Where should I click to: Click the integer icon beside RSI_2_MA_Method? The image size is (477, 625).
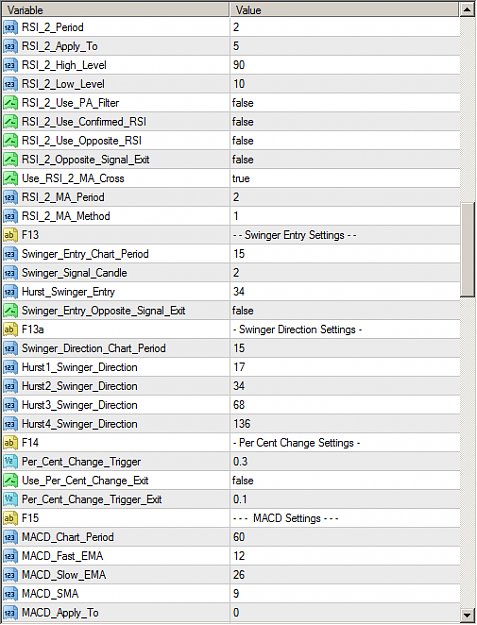pos(10,216)
